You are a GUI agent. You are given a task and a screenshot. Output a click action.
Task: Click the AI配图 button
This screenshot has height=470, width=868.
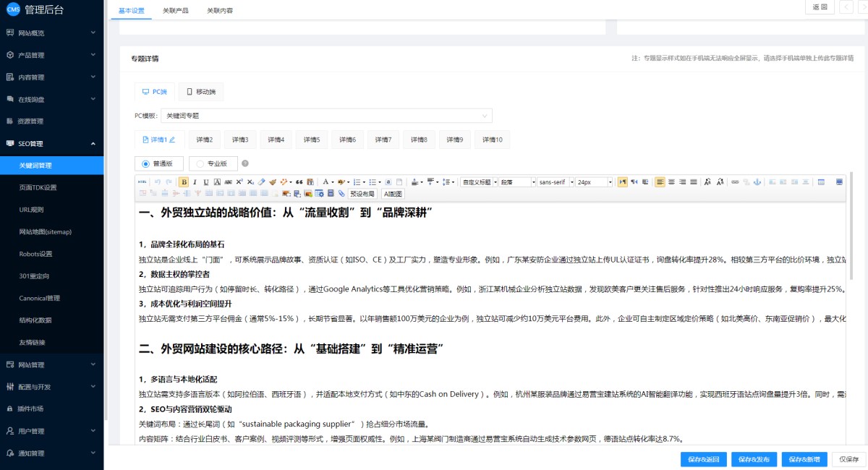tap(393, 194)
